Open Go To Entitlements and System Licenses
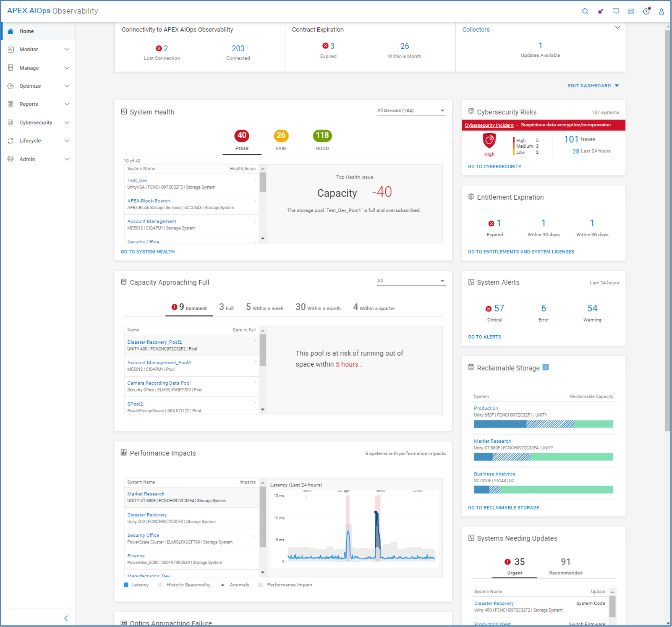This screenshot has height=627, width=672. [521, 252]
